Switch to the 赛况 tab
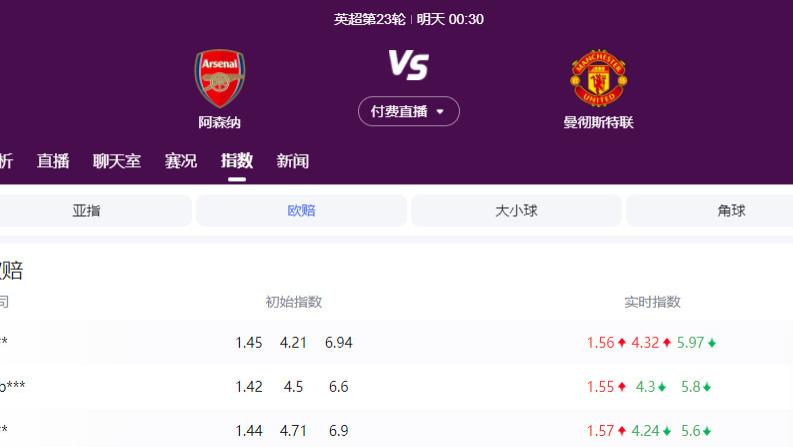The height and width of the screenshot is (447, 793). click(181, 161)
